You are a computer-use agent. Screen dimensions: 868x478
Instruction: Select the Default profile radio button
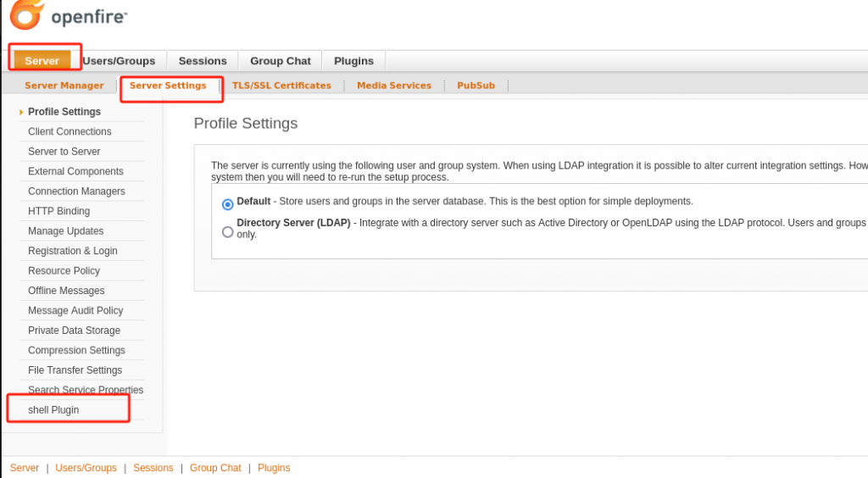pyautogui.click(x=227, y=204)
